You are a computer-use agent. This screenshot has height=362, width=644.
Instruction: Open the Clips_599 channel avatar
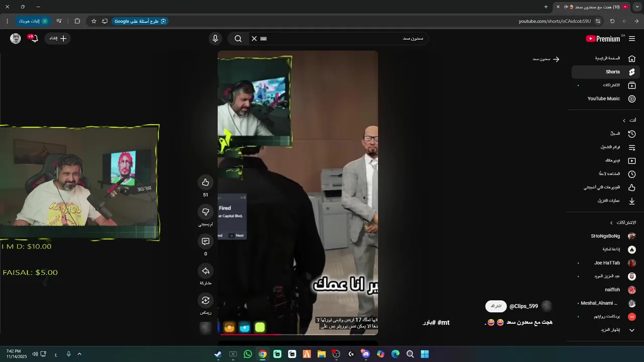pos(547,306)
